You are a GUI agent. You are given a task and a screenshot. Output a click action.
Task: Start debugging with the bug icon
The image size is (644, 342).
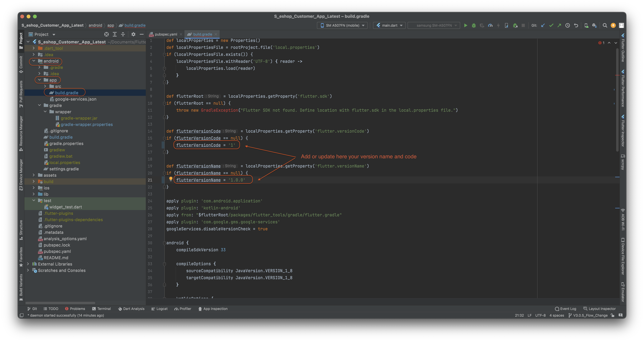click(474, 25)
